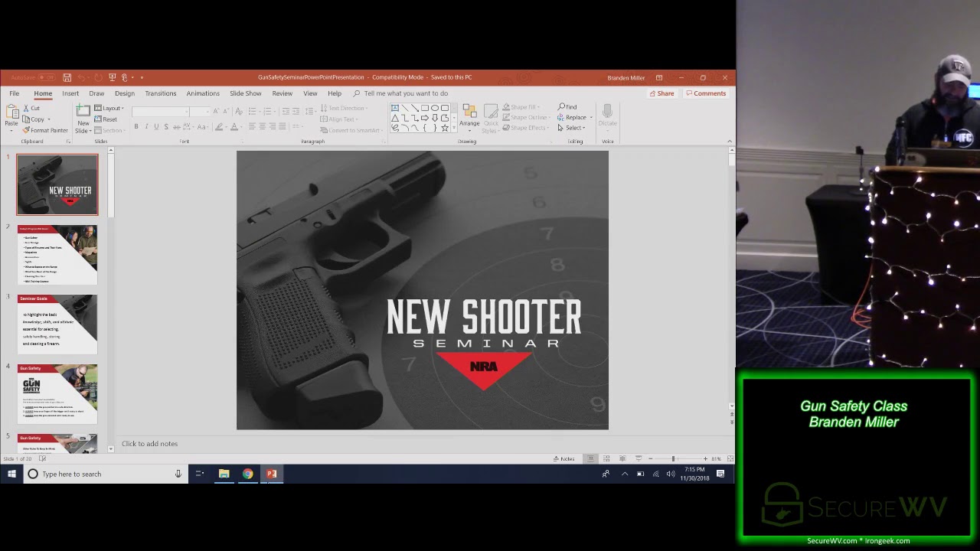Open Chrome from the taskbar
The width and height of the screenshot is (980, 551).
247,474
